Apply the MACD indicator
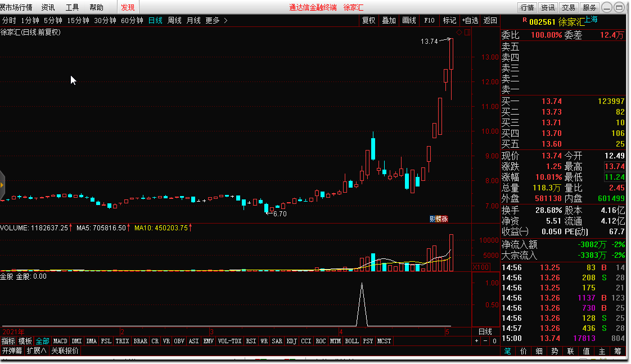Image resolution: width=631 pixels, height=364 pixels. [x=60, y=341]
